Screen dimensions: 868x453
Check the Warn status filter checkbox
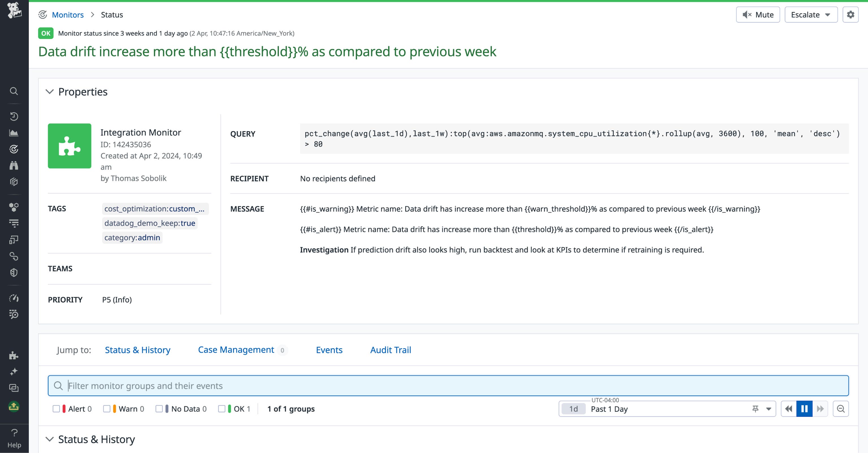click(x=107, y=409)
